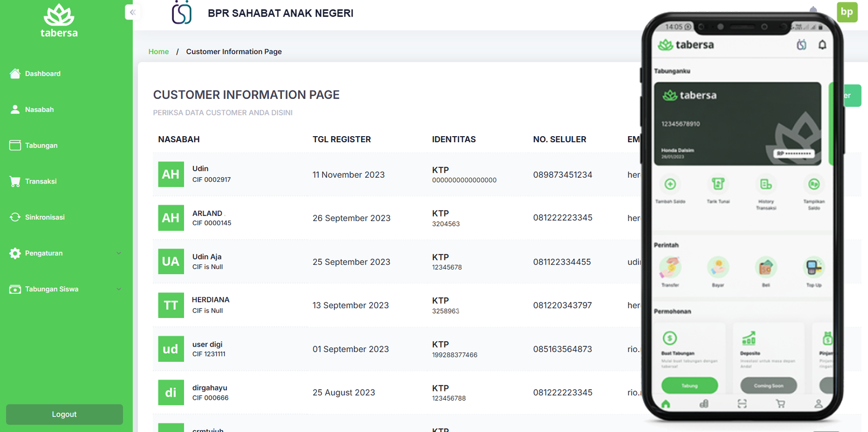Click the Logout button
This screenshot has height=432, width=868.
tap(64, 414)
